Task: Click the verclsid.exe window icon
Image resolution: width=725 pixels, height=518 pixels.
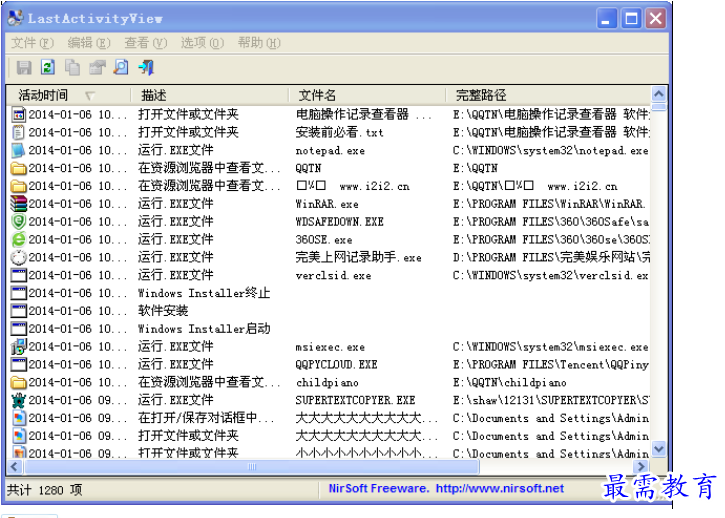Action: (18, 275)
